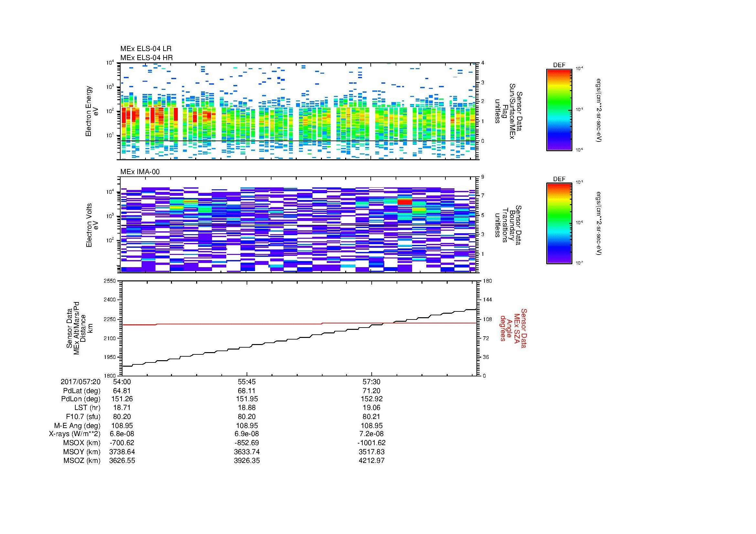
Task: Click the PdLat (deg) row label
Action: click(x=82, y=391)
